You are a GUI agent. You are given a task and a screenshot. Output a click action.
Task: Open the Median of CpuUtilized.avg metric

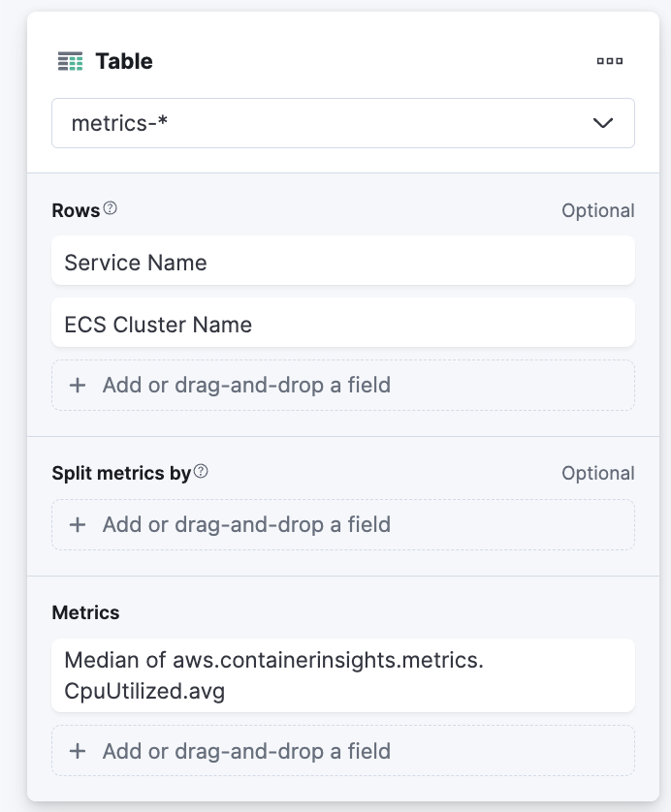342,676
